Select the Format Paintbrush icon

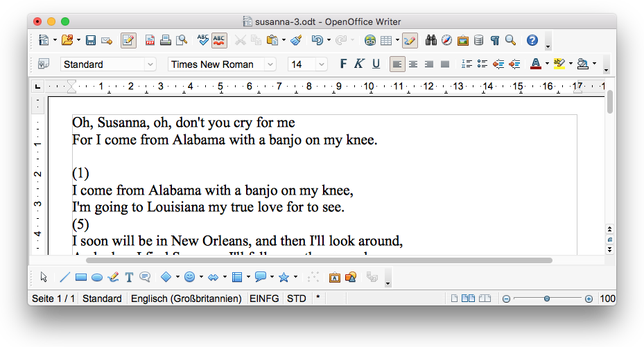coord(296,40)
